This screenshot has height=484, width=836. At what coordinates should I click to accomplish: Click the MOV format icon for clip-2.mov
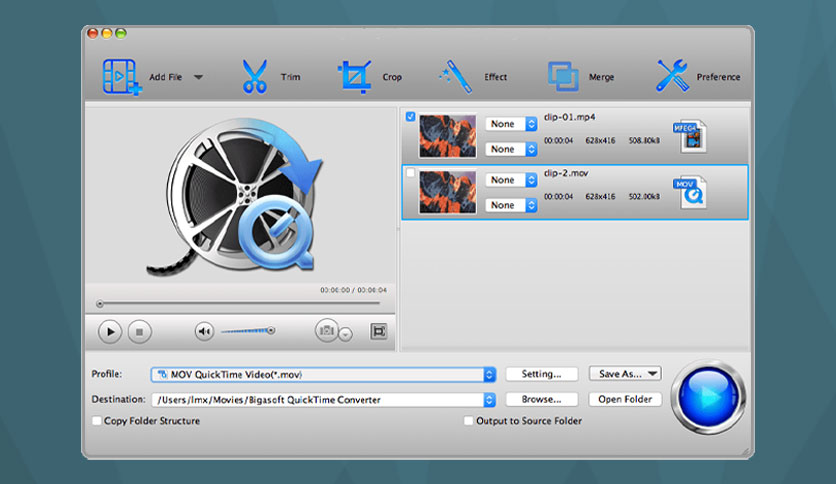[690, 192]
